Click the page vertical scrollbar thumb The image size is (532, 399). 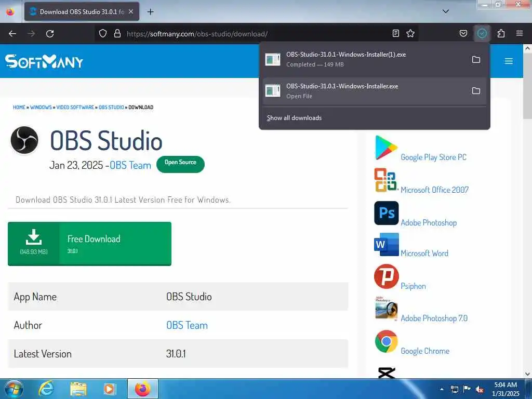(x=528, y=86)
